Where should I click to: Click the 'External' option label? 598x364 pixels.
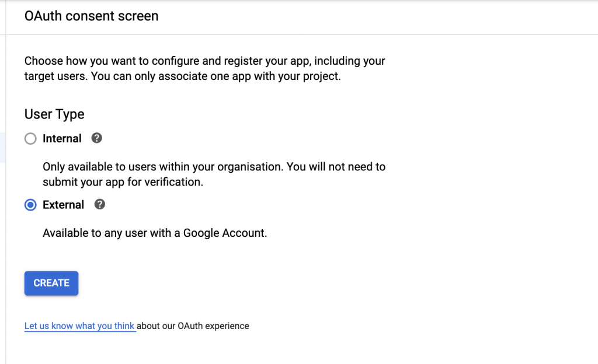click(x=63, y=205)
